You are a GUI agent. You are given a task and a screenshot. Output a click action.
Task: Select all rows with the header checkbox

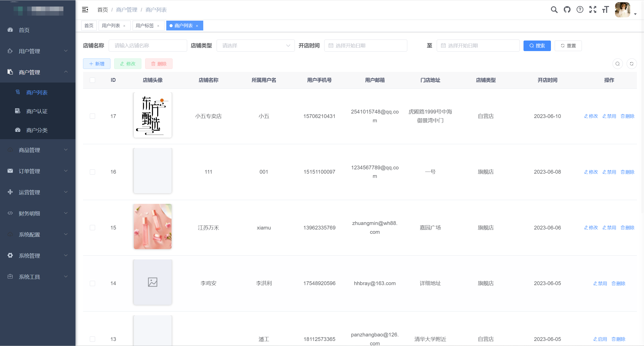(92, 80)
